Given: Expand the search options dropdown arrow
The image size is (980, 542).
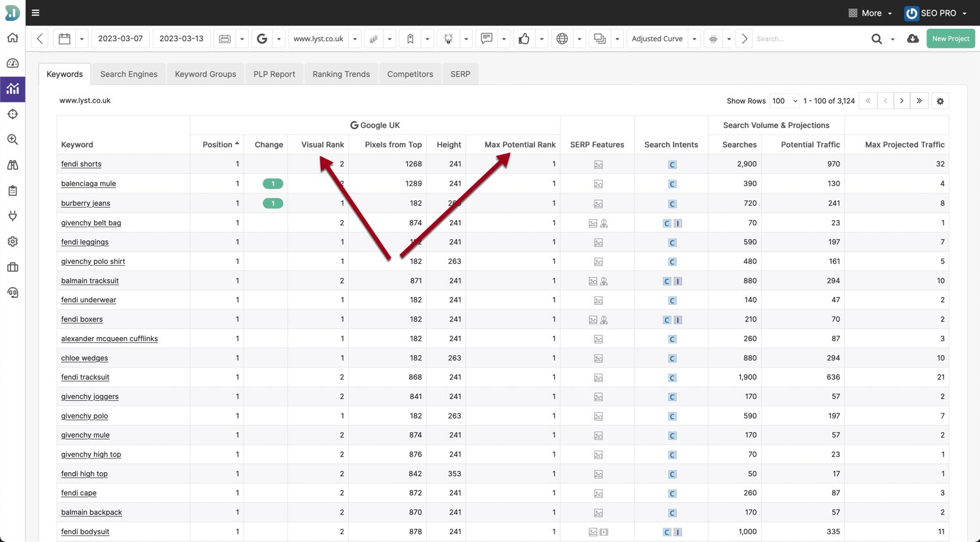Looking at the screenshot, I should point(893,39).
